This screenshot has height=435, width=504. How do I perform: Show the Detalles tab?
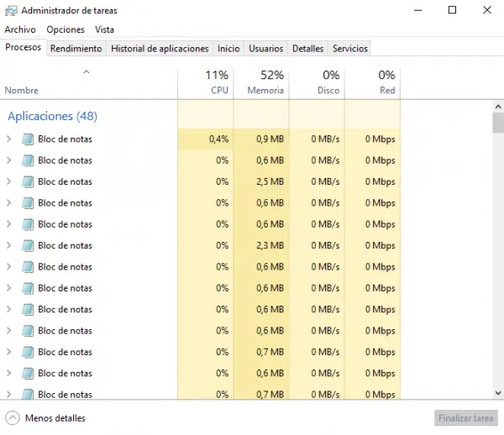pyautogui.click(x=307, y=49)
